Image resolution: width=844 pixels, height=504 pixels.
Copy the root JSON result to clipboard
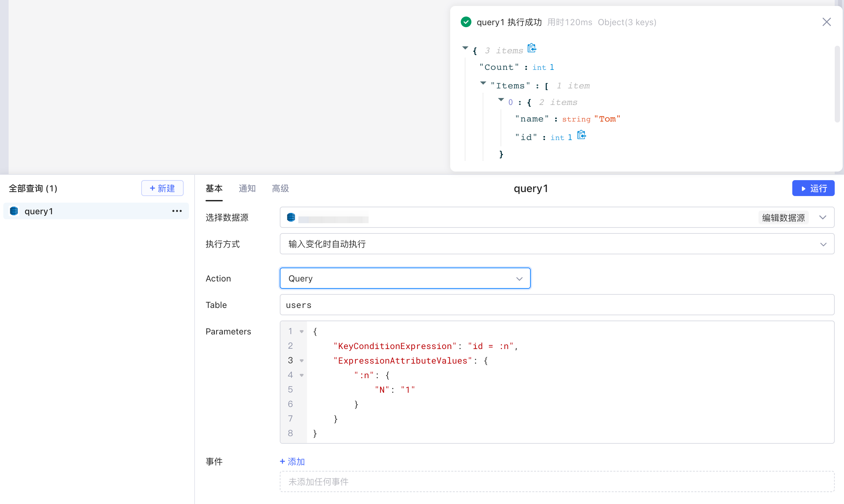point(532,48)
